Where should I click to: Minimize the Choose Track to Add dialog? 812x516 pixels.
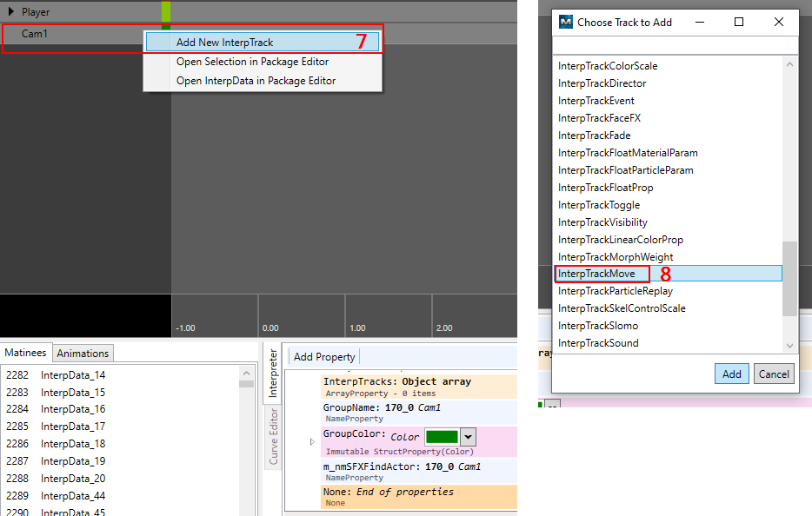(700, 22)
